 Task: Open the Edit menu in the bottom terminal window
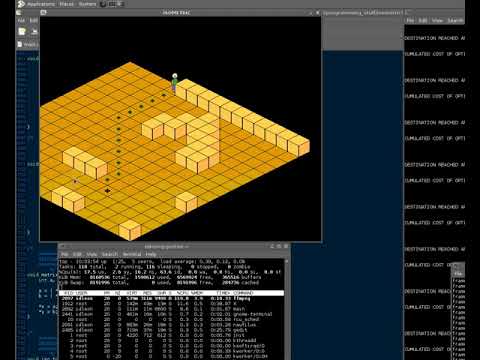point(77,254)
